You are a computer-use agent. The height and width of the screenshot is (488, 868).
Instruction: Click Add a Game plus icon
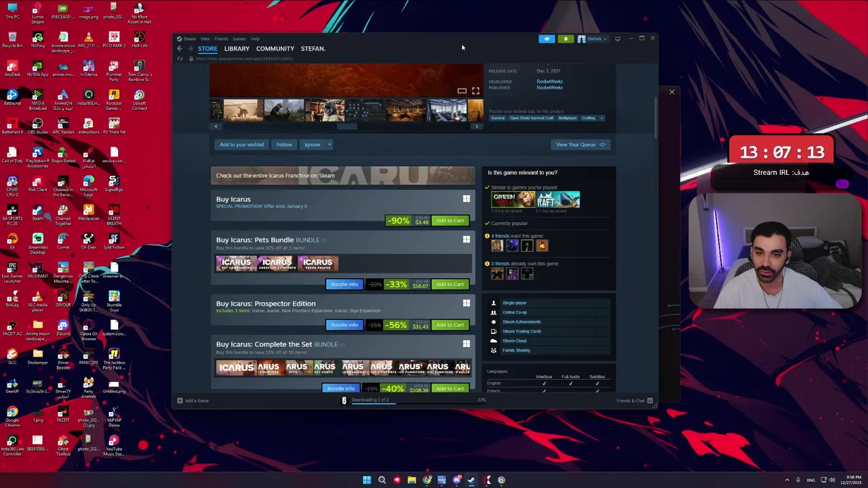pos(180,401)
